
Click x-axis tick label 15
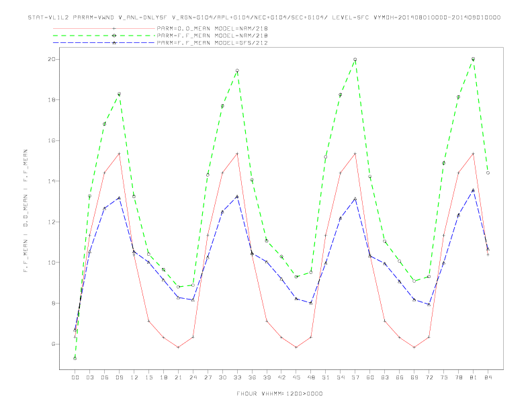click(x=148, y=377)
